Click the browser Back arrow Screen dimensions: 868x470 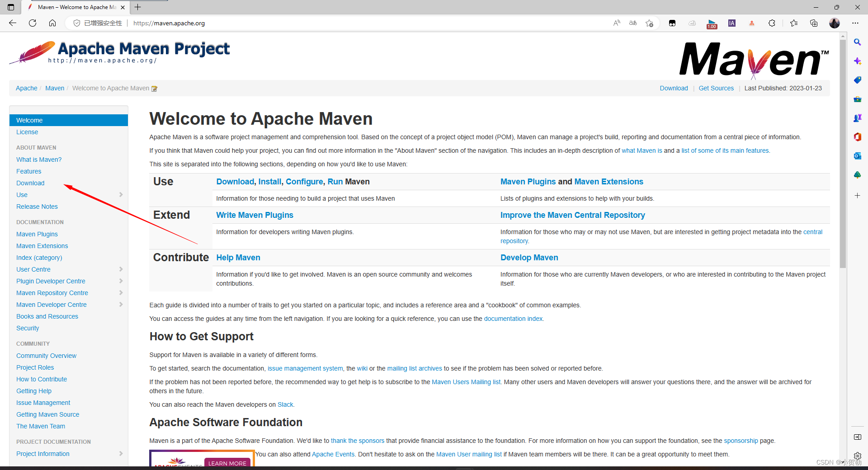[13, 23]
